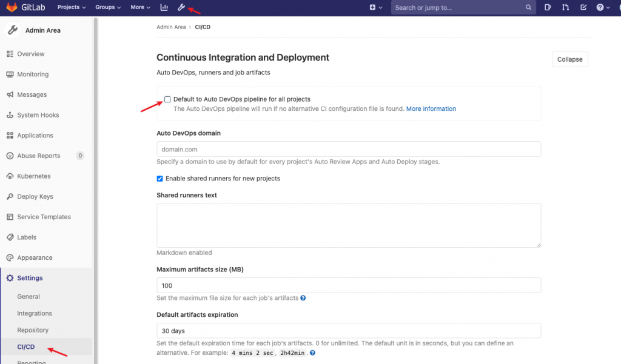This screenshot has height=364, width=621.
Task: Expand the Groups dropdown in navbar
Action: click(x=108, y=7)
